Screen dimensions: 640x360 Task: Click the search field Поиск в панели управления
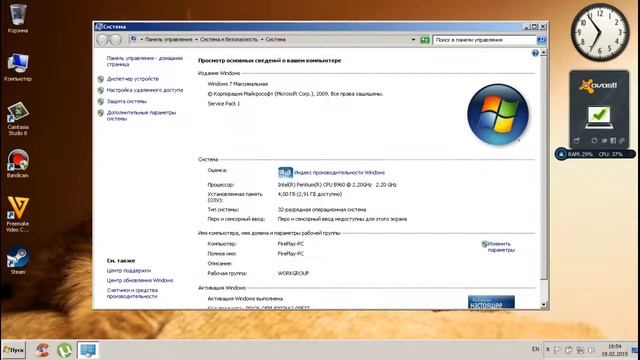pos(485,40)
